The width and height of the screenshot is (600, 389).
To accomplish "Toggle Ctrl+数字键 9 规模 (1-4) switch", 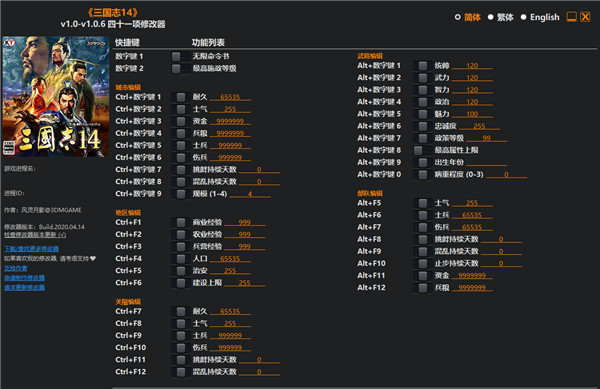I will click(x=181, y=194).
